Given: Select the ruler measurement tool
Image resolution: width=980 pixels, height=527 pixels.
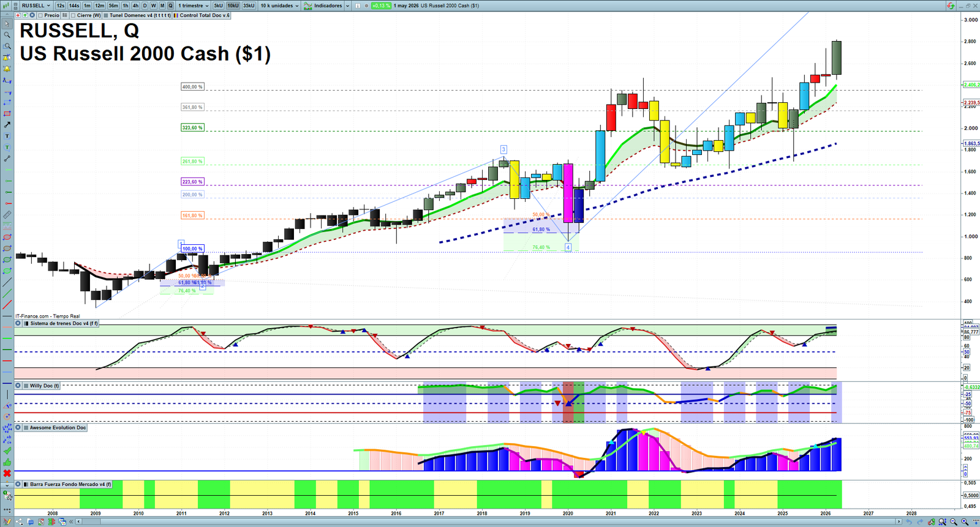Looking at the screenshot, I should [x=7, y=215].
